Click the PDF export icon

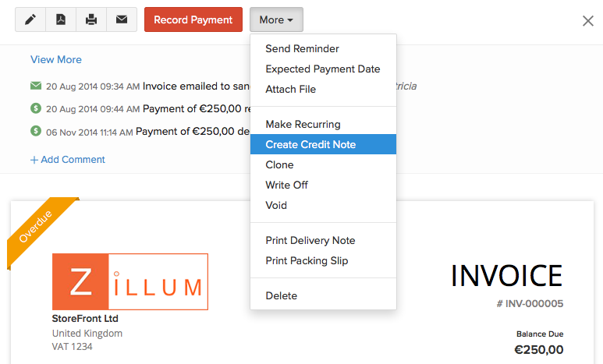click(x=61, y=19)
